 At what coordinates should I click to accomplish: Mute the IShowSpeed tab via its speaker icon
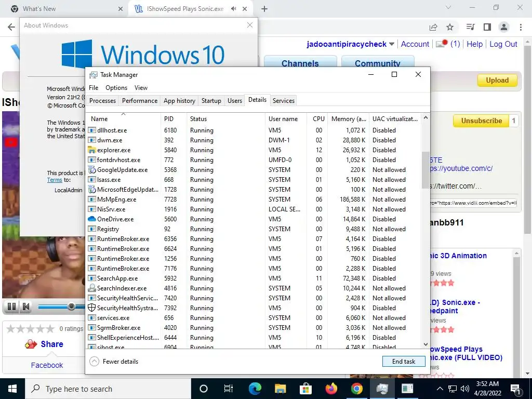coord(233,9)
